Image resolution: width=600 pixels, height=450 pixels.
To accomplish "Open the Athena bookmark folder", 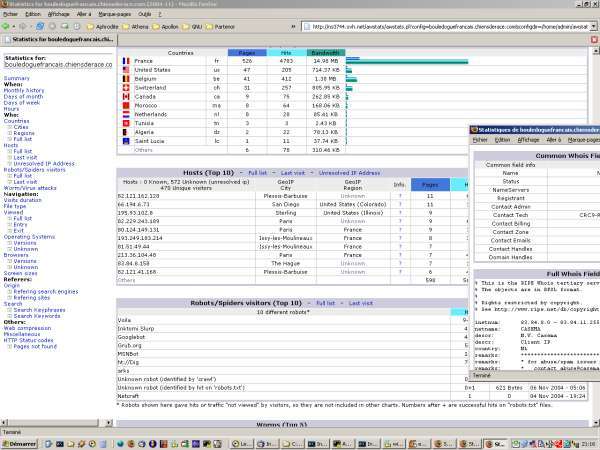I will (x=135, y=27).
